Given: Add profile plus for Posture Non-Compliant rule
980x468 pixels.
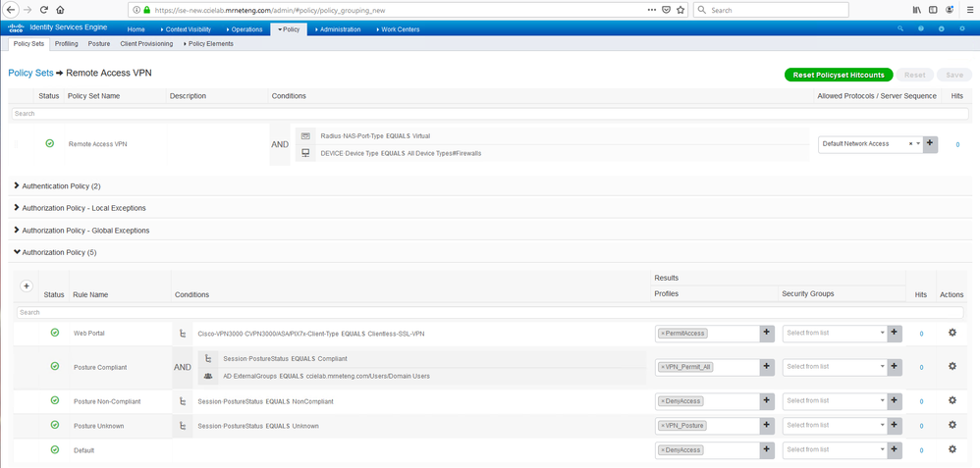Looking at the screenshot, I should tap(767, 400).
